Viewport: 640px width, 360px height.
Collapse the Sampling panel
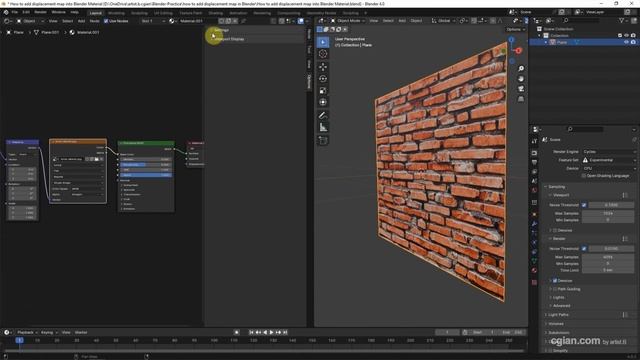[x=557, y=187]
